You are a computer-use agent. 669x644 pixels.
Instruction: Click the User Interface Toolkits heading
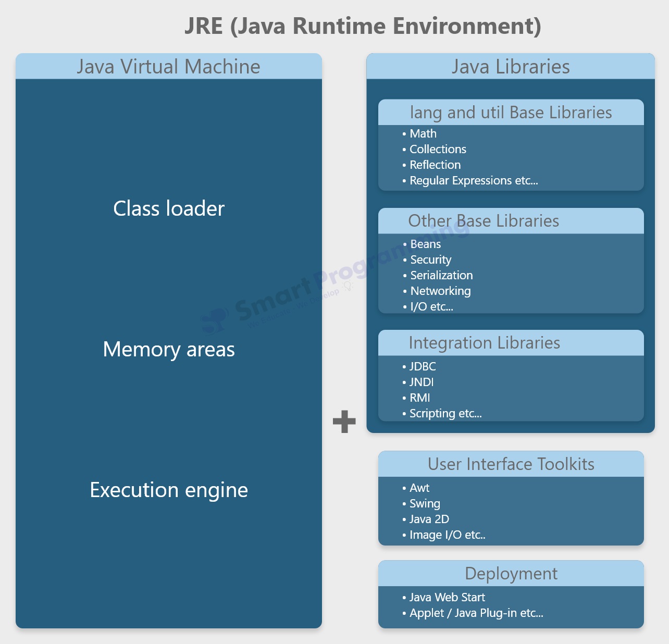click(511, 464)
